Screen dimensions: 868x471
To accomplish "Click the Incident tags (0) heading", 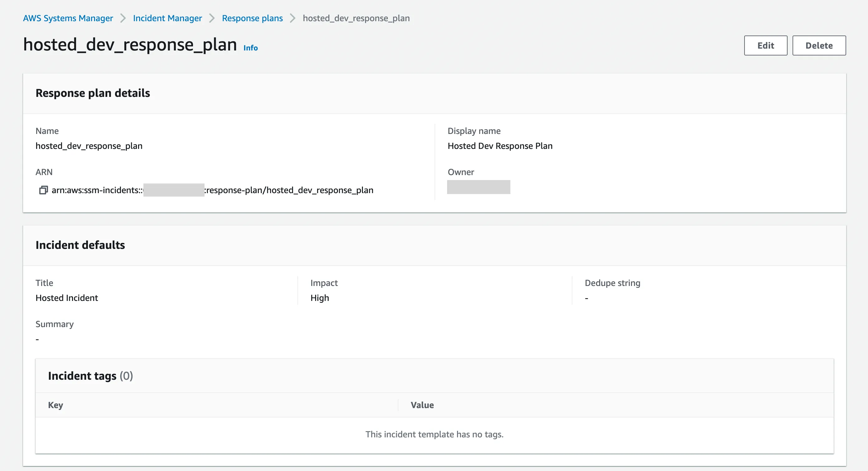I will tap(90, 375).
